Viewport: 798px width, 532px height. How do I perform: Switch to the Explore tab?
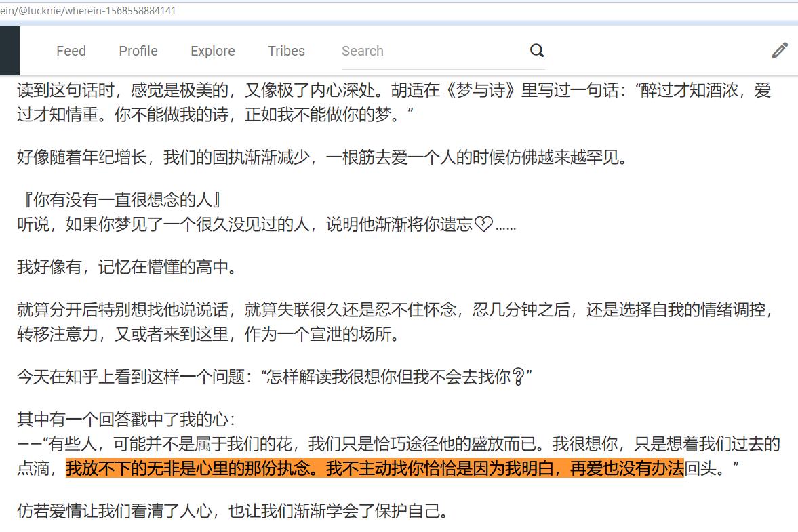pos(213,51)
